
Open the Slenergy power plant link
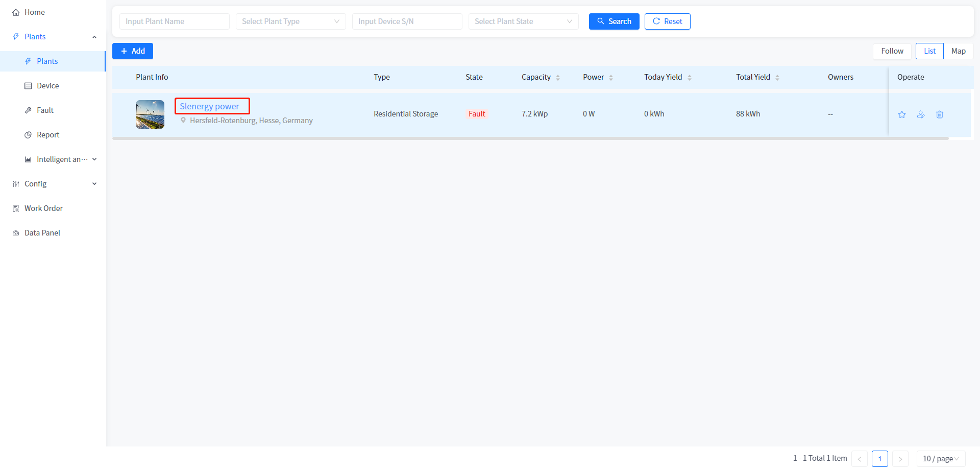tap(209, 106)
